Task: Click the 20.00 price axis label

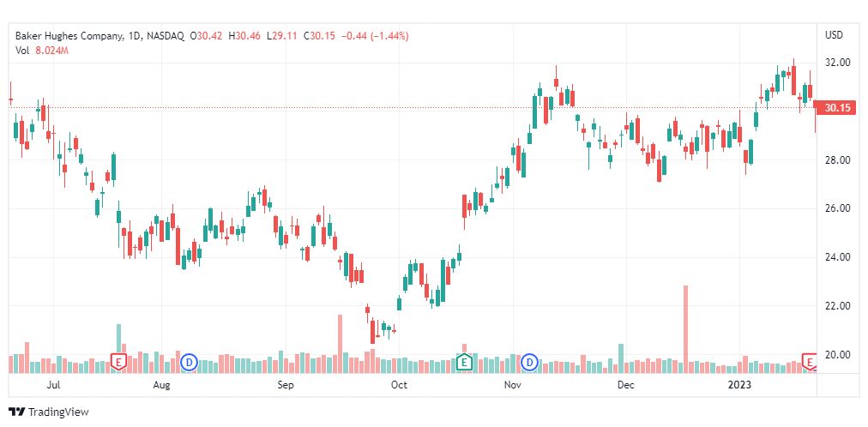Action: point(838,354)
